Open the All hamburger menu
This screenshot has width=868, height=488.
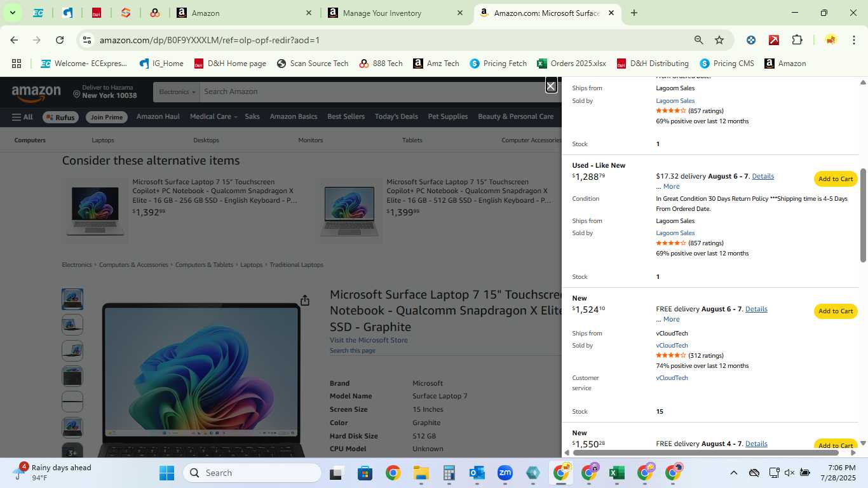(22, 117)
